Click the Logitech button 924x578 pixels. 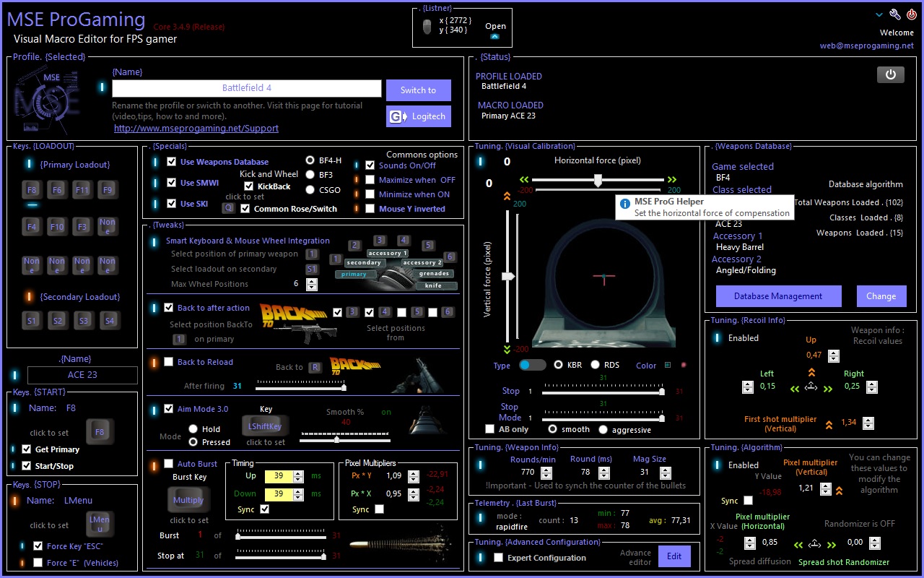(x=419, y=116)
